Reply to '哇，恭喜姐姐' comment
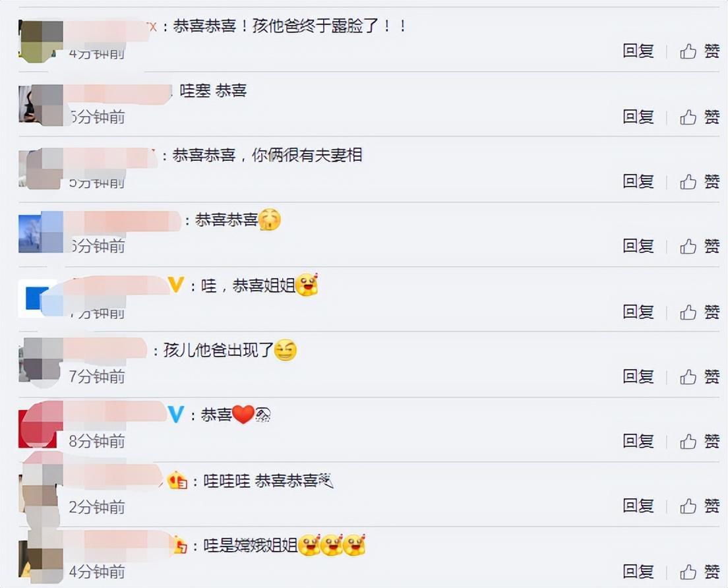Viewport: 728px width, 588px height. (638, 312)
